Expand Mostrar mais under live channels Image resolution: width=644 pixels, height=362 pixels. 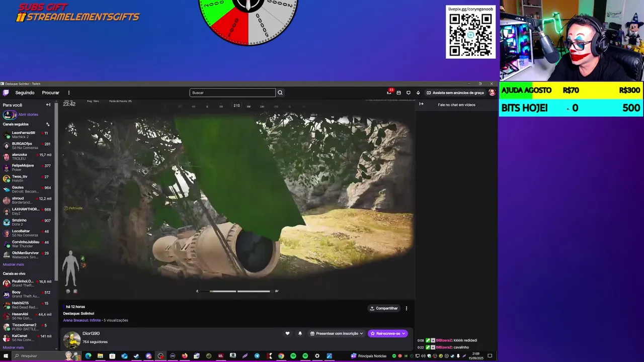(x=13, y=347)
